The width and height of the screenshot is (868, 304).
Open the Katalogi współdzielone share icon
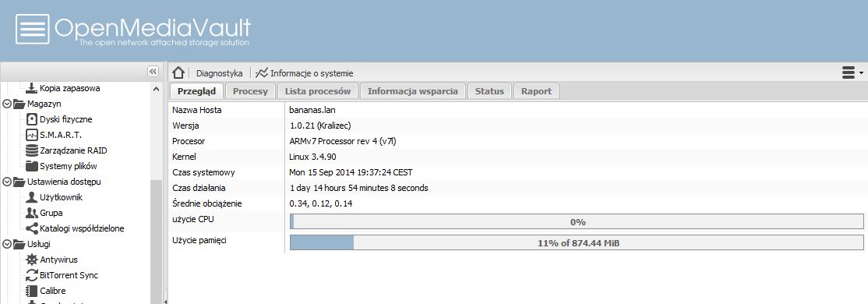[31, 228]
